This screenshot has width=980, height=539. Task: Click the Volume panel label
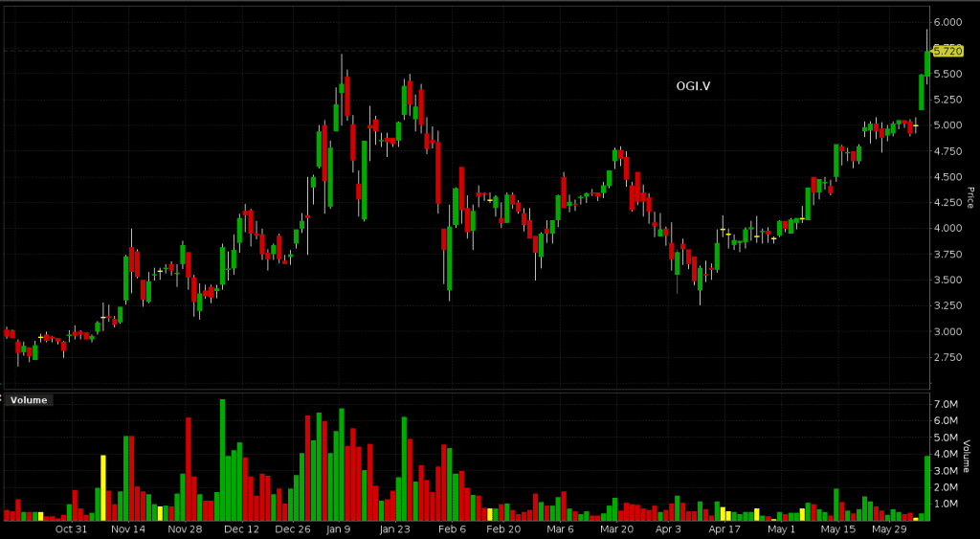coord(29,400)
